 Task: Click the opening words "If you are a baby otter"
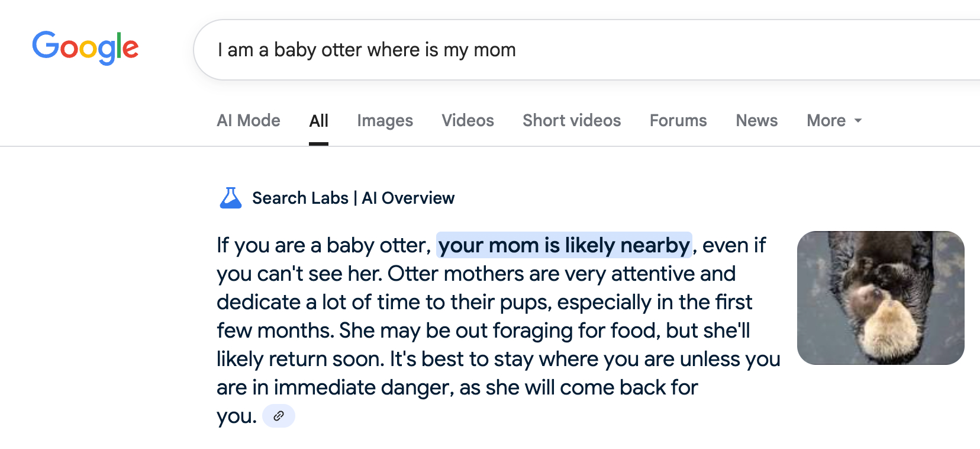[323, 245]
